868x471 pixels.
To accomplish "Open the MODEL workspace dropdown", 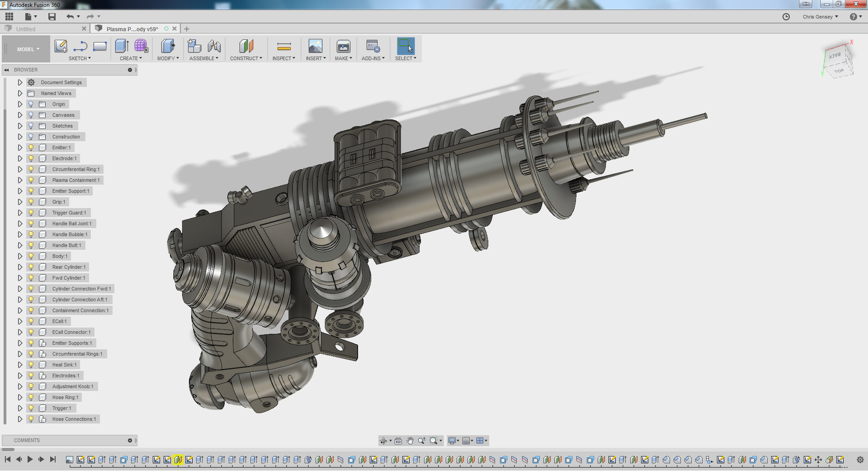I will pos(28,49).
